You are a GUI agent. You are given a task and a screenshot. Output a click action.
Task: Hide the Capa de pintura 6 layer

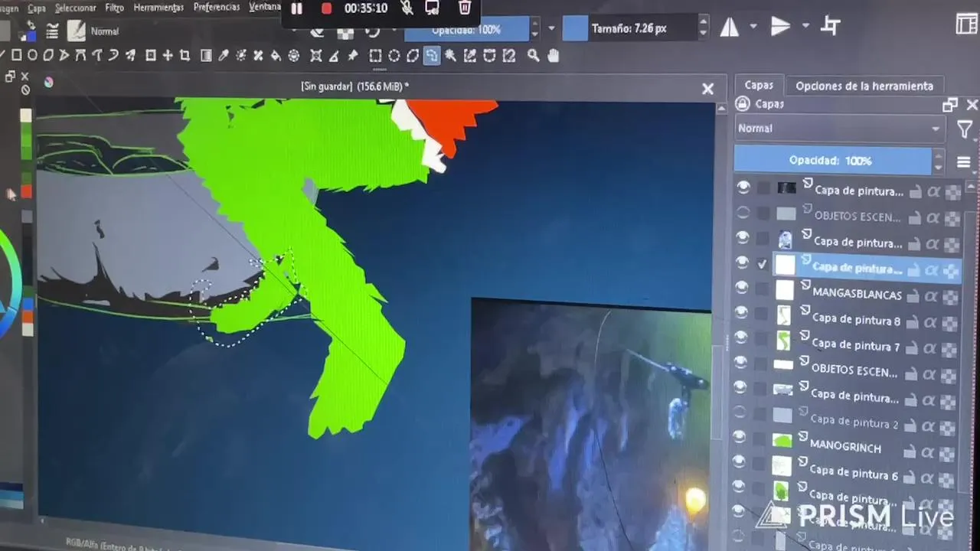(x=740, y=461)
